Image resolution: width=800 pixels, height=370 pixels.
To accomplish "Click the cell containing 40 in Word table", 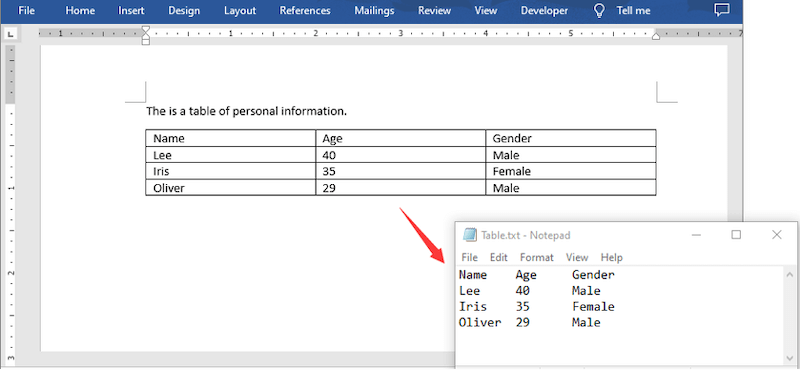I will [x=401, y=155].
